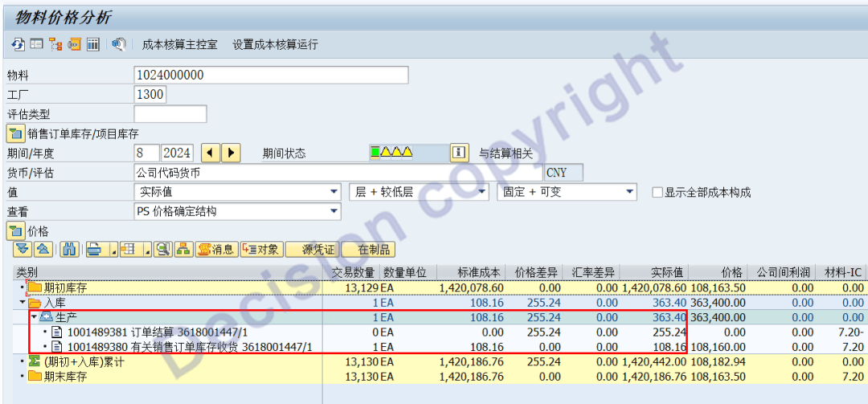Click the collapse all nodes icon
The width and height of the screenshot is (868, 404).
(x=43, y=249)
